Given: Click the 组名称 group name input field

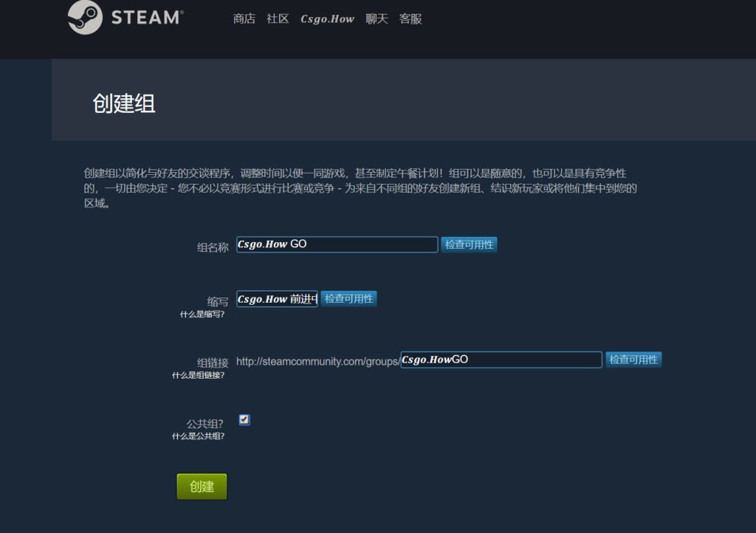Looking at the screenshot, I should pyautogui.click(x=337, y=244).
